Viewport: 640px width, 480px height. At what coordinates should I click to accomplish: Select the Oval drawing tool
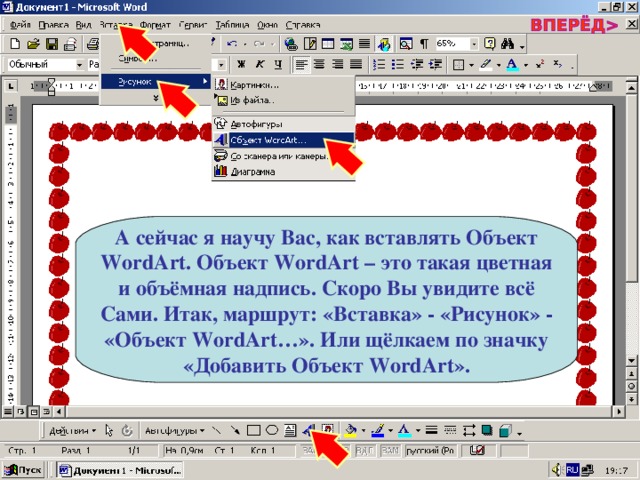coord(272,430)
